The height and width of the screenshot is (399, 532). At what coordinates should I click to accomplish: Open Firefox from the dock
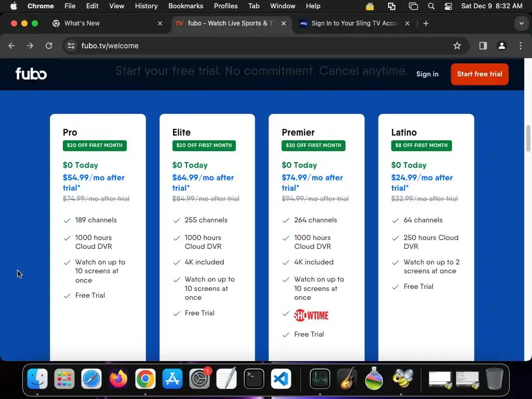point(118,379)
